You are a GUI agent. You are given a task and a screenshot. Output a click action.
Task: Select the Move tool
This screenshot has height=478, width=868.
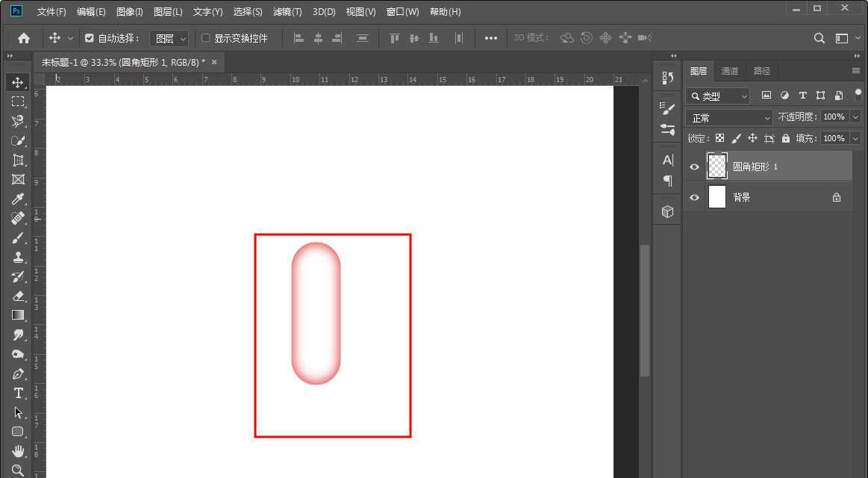pos(17,82)
